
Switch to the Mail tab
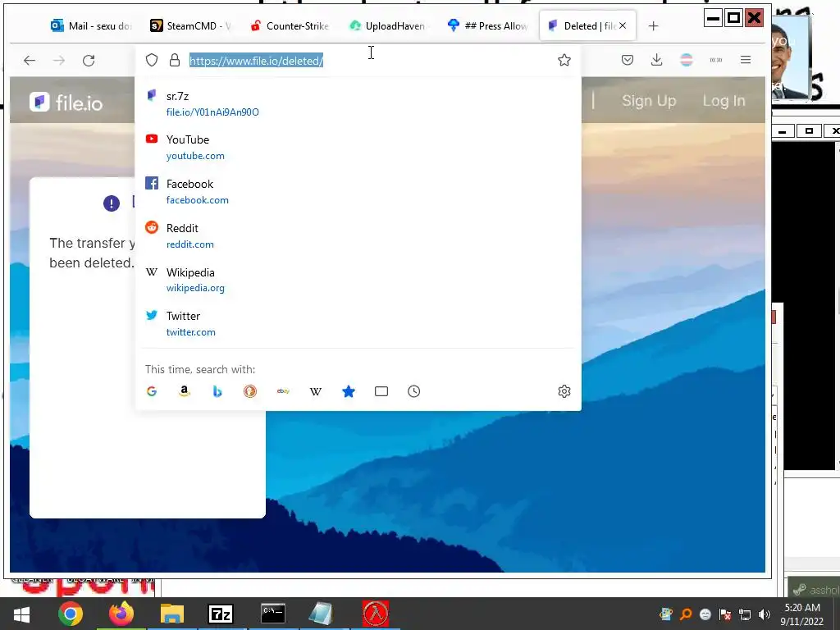[90, 25]
